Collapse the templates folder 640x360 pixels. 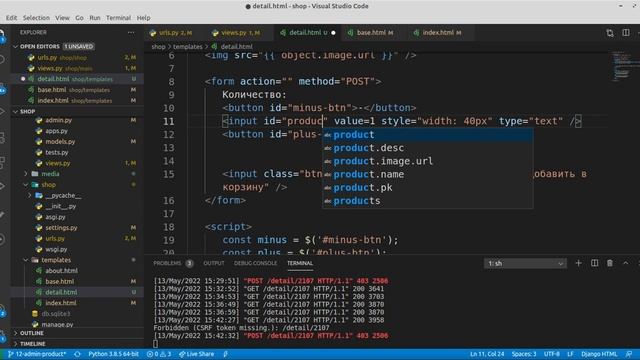tap(26, 260)
